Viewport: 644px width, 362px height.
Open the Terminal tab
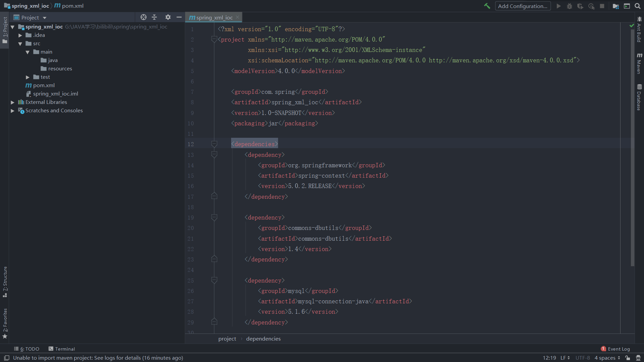[62, 349]
